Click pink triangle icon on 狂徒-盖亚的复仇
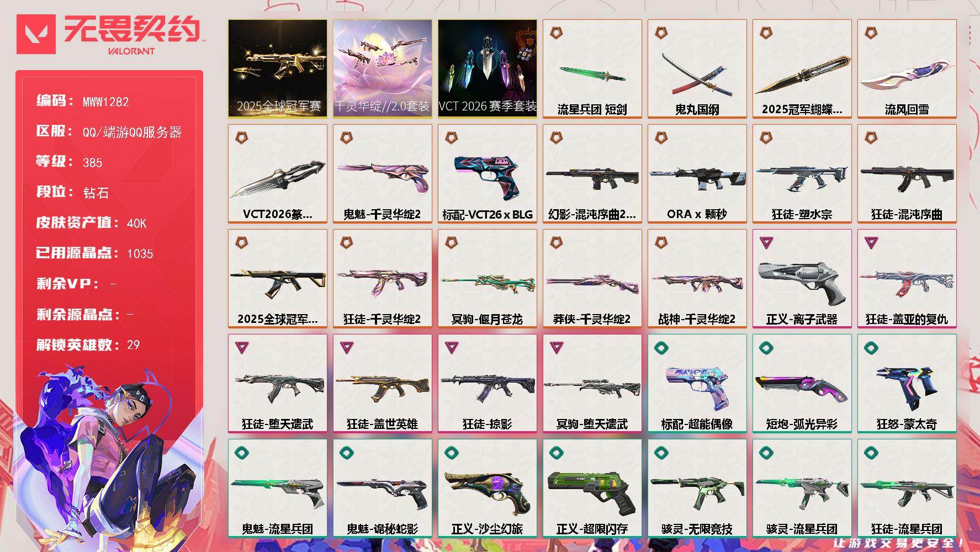The image size is (980, 552). (871, 242)
